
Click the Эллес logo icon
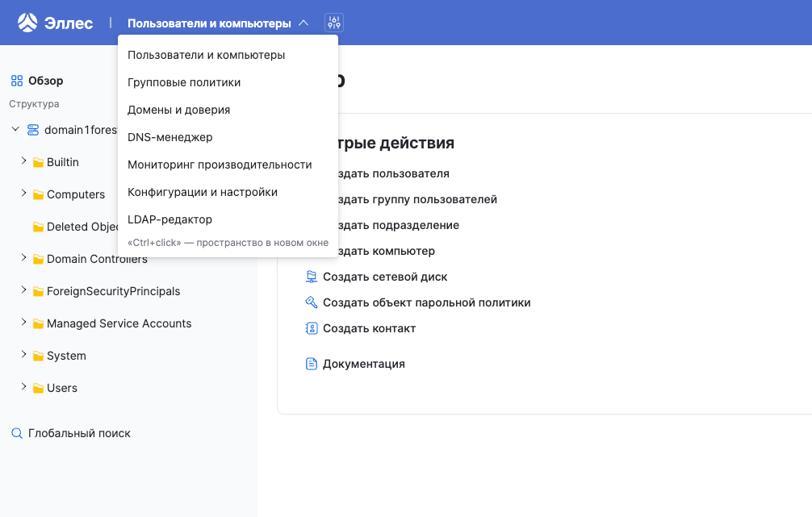click(27, 23)
